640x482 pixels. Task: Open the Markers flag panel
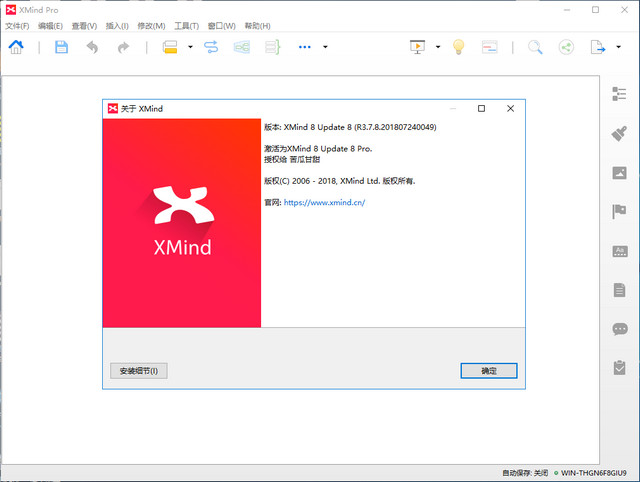coord(619,211)
